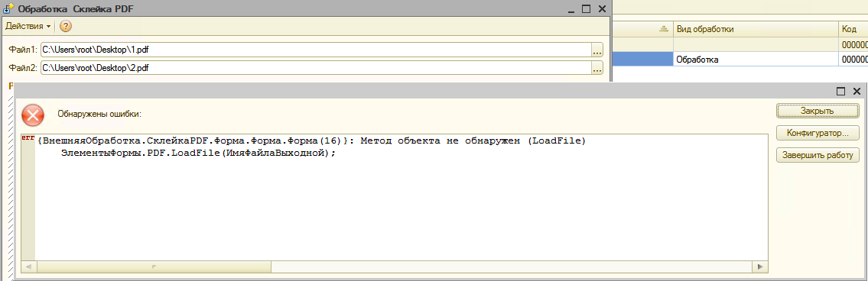Open file picker for Файл1
The image size is (868, 281).
pyautogui.click(x=597, y=50)
